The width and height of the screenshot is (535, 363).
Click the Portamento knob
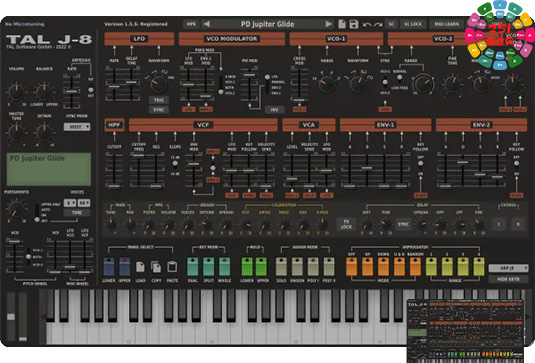16,209
